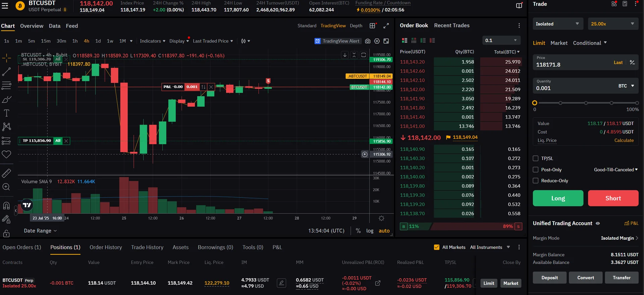Select the crosshair cursor tool
The height and width of the screenshot is (295, 644).
coord(6,58)
